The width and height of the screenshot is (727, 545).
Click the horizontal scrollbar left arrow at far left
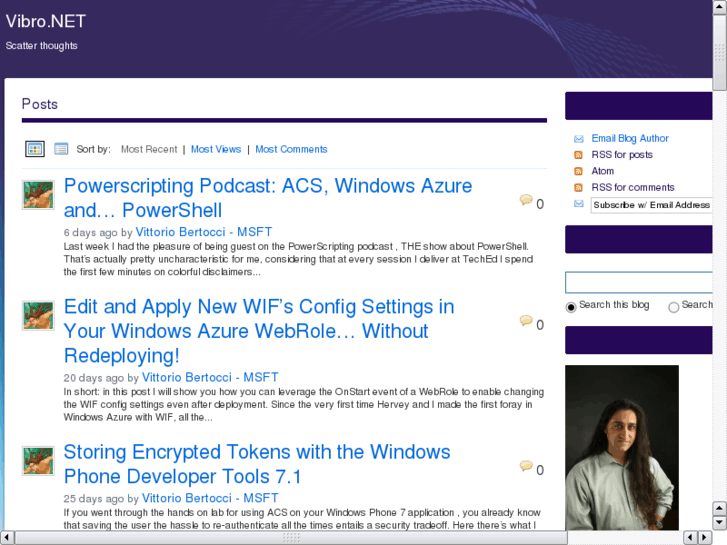point(7,537)
